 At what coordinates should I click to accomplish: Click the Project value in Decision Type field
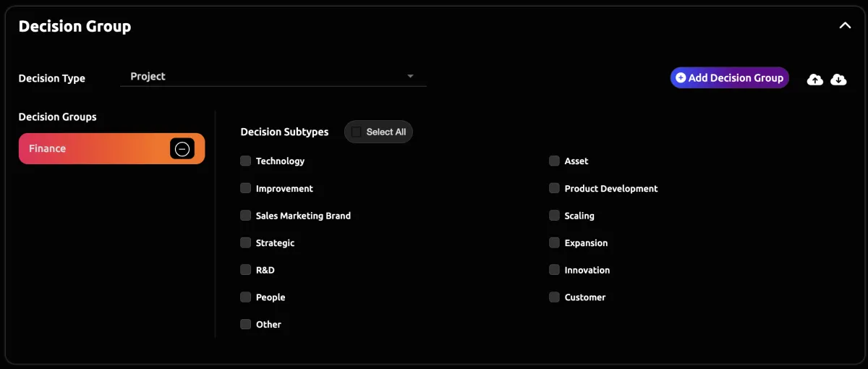(148, 76)
